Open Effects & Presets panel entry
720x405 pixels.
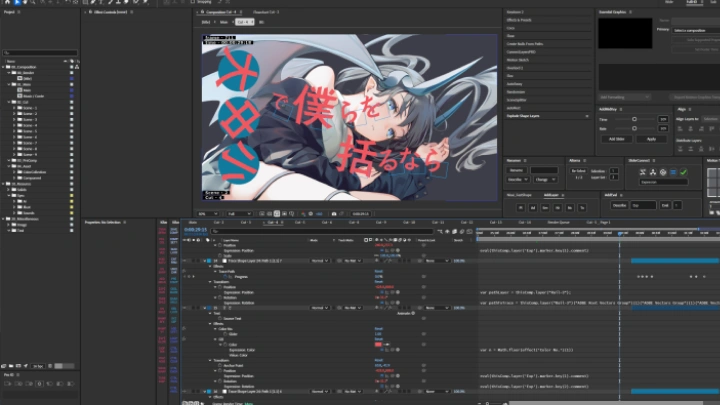[x=519, y=20]
